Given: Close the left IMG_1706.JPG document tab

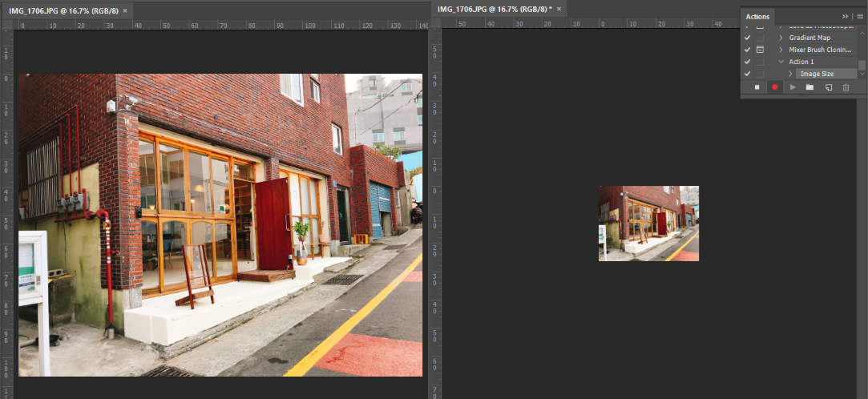Looking at the screenshot, I should (124, 10).
